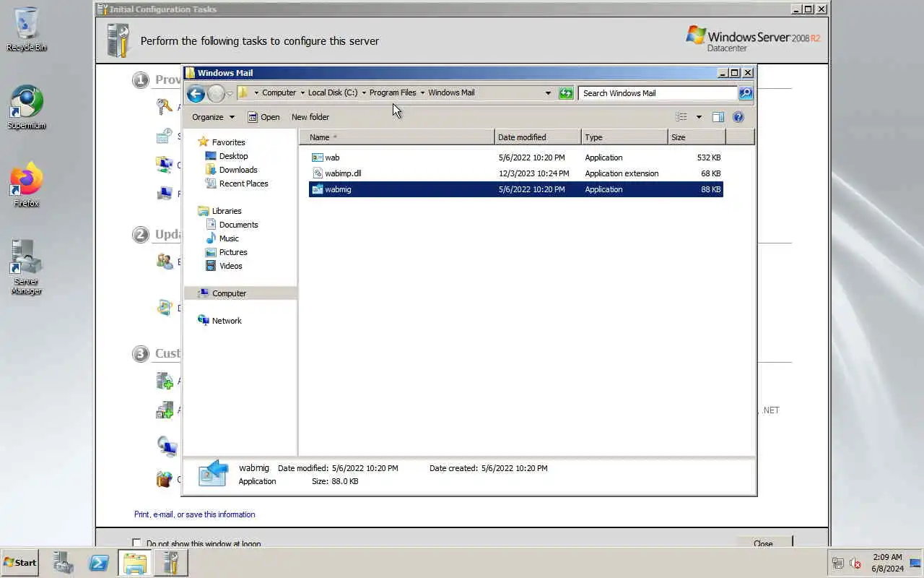This screenshot has width=924, height=578.
Task: Click the volume muted tray icon
Action: coord(855,563)
